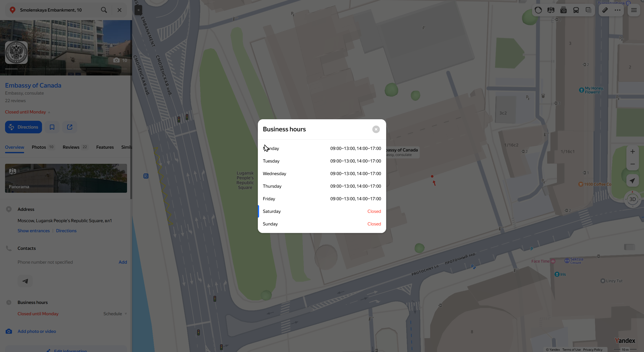Image resolution: width=644 pixels, height=352 pixels.
Task: Open Embassy of Canada title link
Action: pyautogui.click(x=33, y=85)
